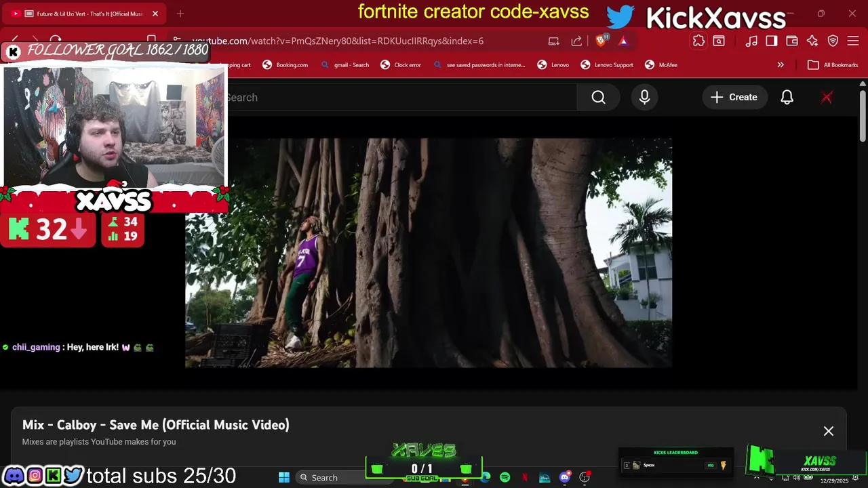Open Discord from the taskbar
868x488 pixels.
click(x=565, y=478)
